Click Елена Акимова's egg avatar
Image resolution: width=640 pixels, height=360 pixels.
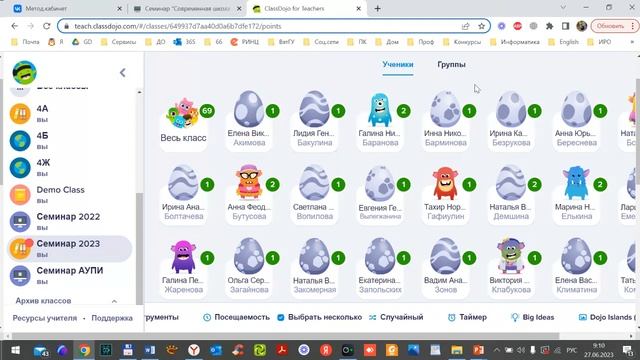(249, 109)
